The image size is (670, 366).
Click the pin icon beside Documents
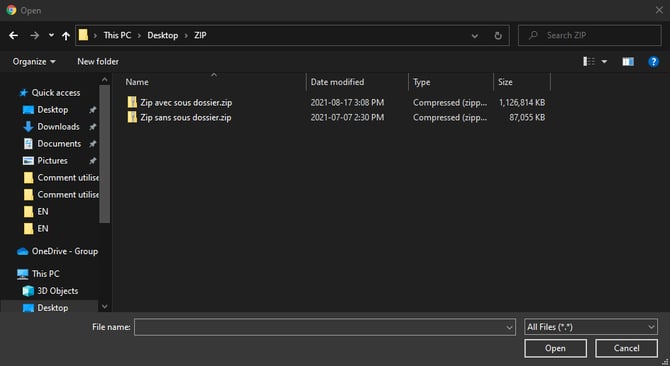pos(92,144)
